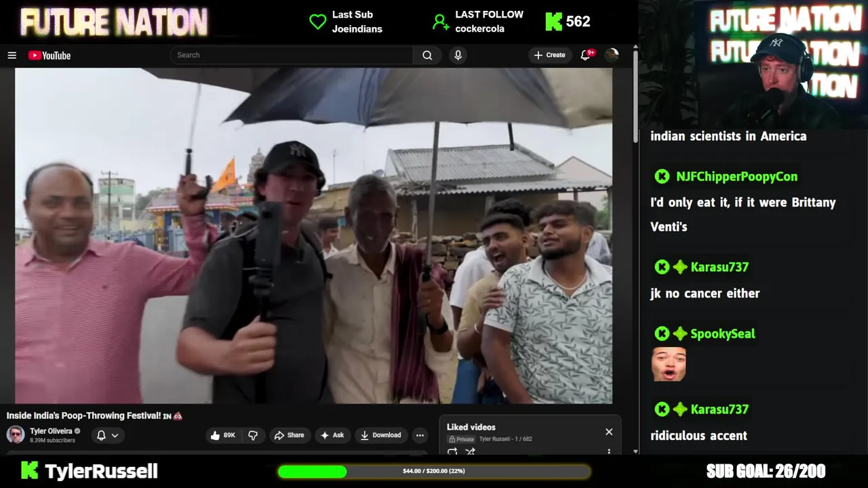Dislike the video
The image size is (868, 488).
pos(253,435)
